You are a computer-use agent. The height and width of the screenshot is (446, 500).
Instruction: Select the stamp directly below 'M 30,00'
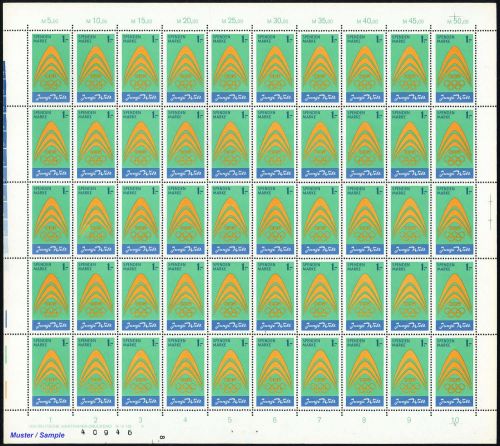click(x=275, y=68)
